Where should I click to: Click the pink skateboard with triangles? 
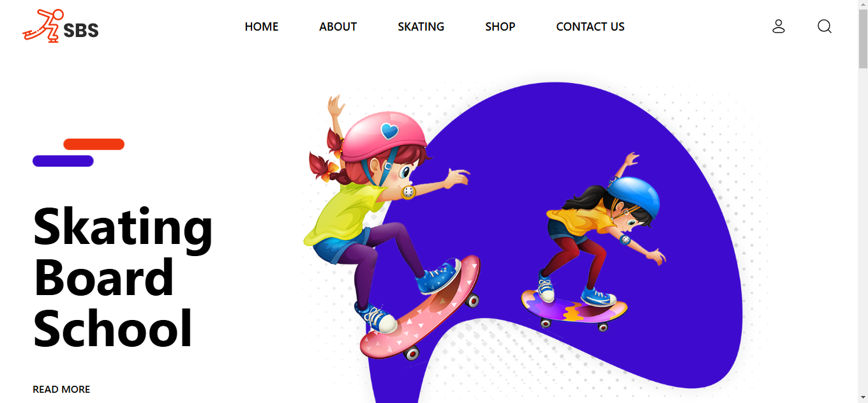point(421,308)
